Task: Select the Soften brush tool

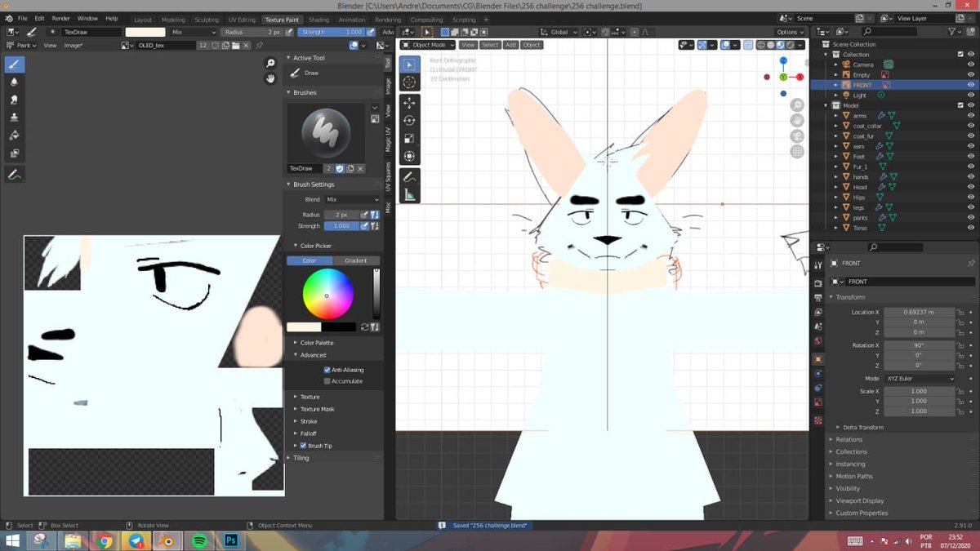Action: (15, 82)
